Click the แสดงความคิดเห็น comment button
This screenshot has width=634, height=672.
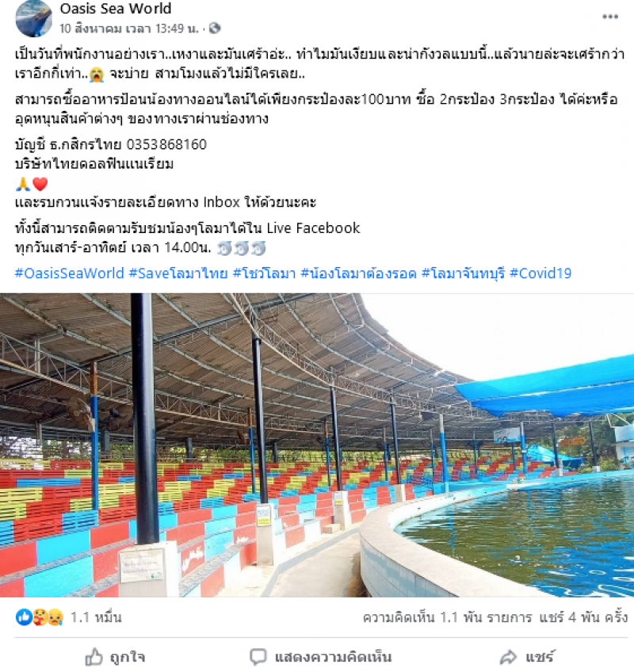point(321,657)
